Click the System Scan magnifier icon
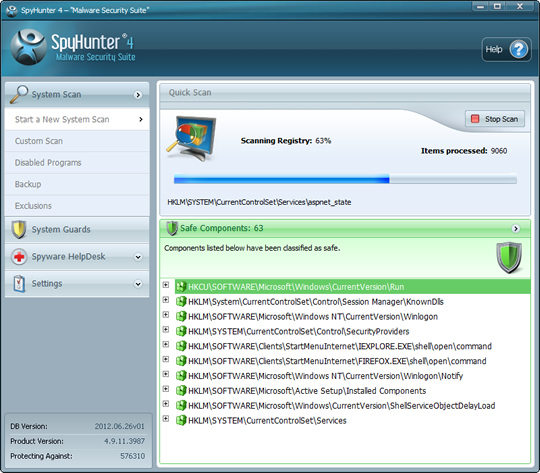The image size is (540, 473). (x=19, y=94)
